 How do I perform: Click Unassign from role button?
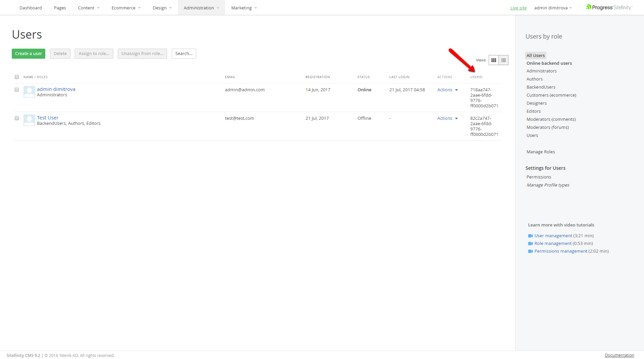coord(142,54)
